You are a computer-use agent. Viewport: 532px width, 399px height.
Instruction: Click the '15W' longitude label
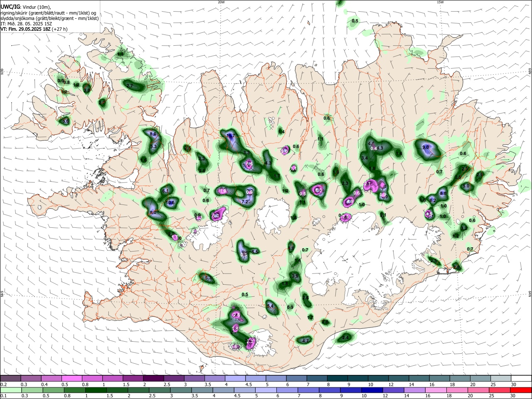point(440,2)
